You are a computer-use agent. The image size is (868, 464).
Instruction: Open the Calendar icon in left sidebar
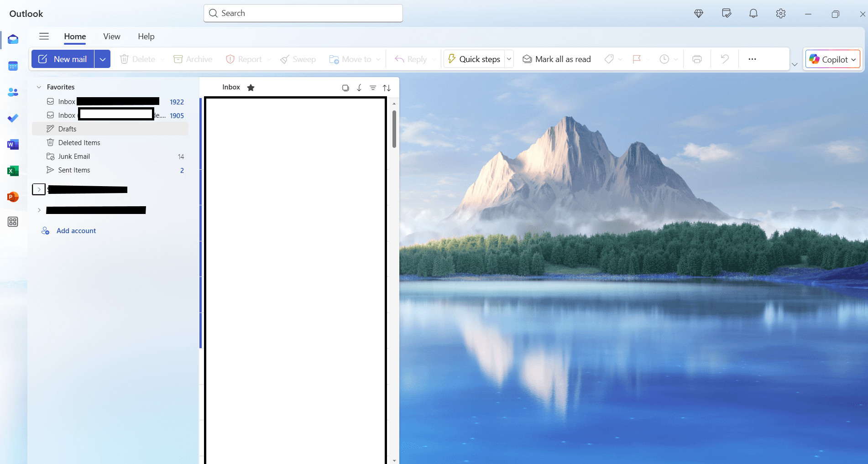[13, 66]
